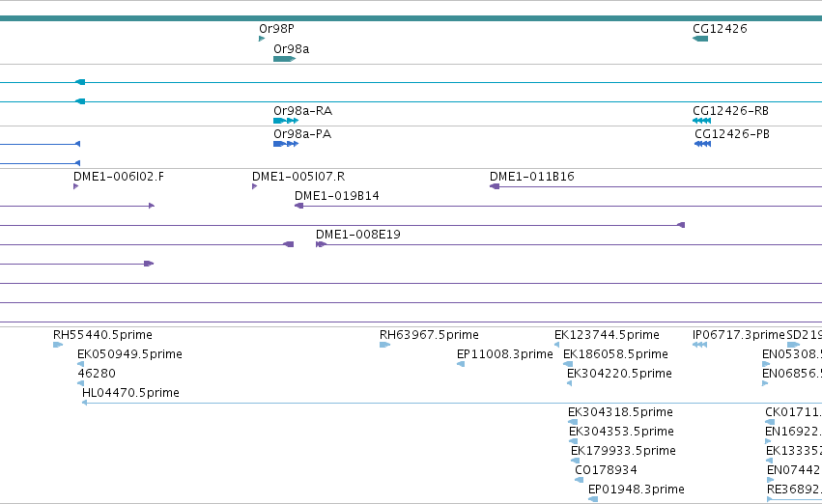The image size is (822, 504).
Task: Open the CG12426 gene label
Action: [720, 29]
